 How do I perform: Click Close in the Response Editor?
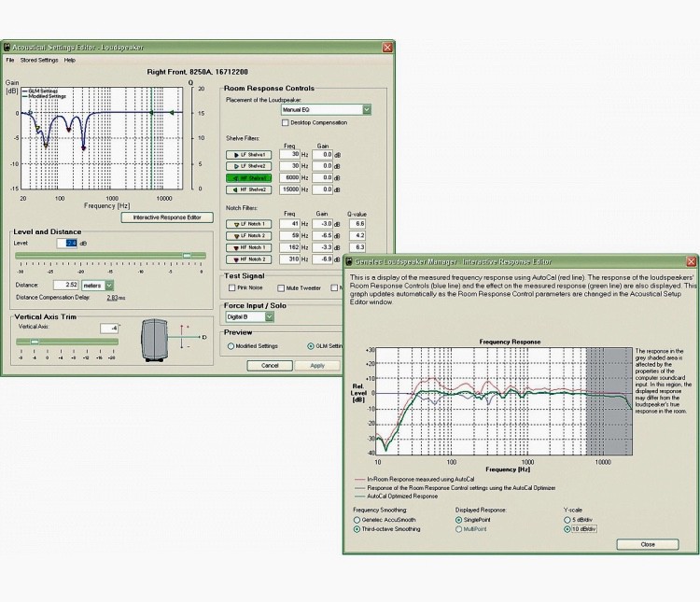point(648,544)
